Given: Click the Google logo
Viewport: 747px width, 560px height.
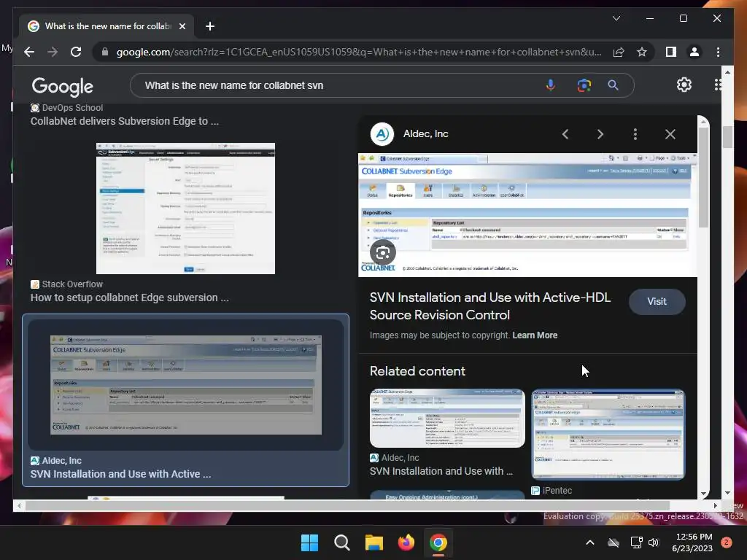Looking at the screenshot, I should point(63,86).
